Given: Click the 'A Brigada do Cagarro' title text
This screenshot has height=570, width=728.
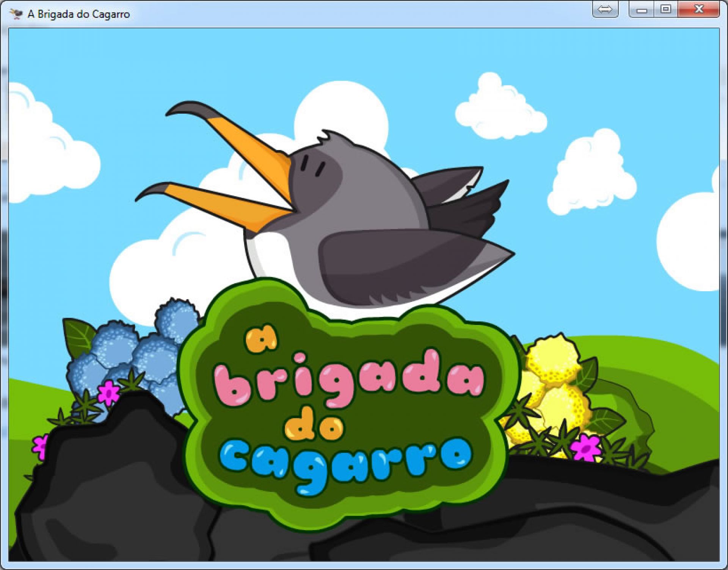Looking at the screenshot, I should click(x=78, y=14).
